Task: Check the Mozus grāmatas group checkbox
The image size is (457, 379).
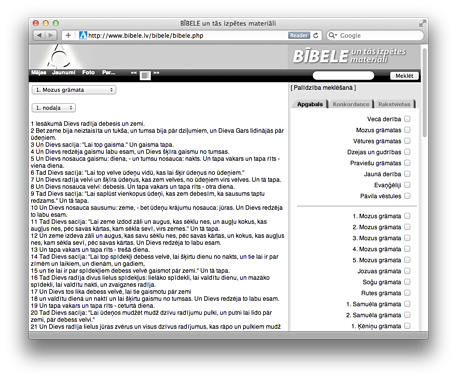Action: pyautogui.click(x=407, y=130)
